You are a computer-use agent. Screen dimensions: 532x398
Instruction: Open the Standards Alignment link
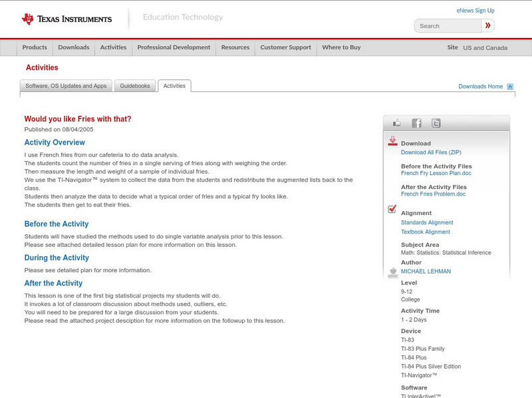point(427,222)
